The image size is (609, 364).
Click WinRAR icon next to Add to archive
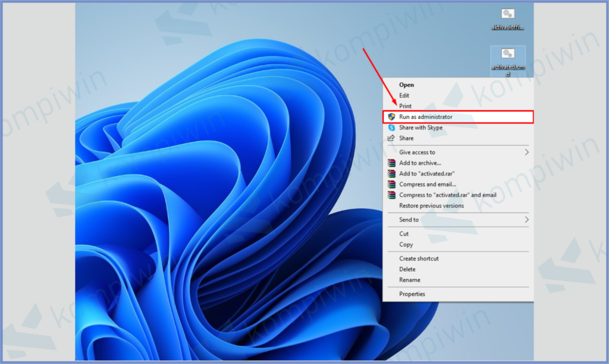click(x=391, y=163)
